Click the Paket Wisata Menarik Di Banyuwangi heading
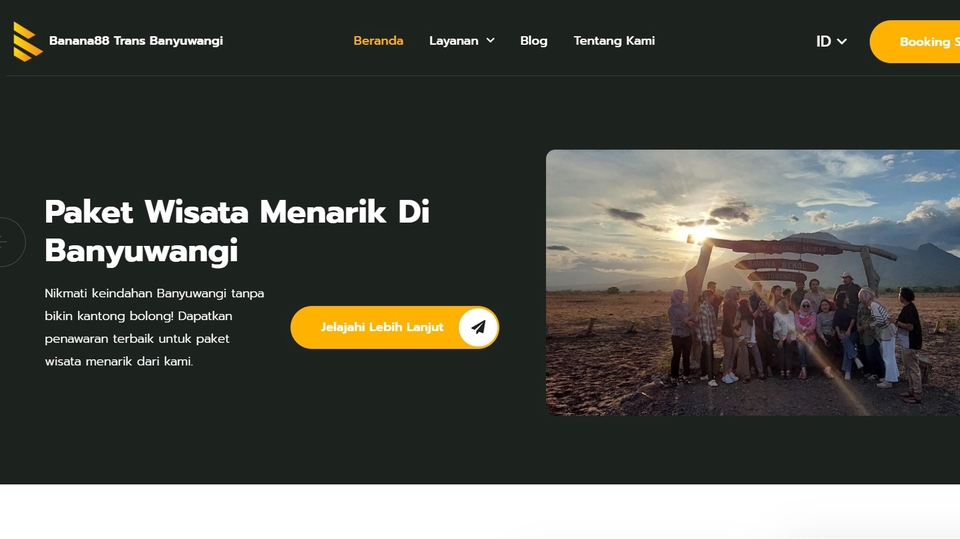Image resolution: width=960 pixels, height=539 pixels. point(238,231)
